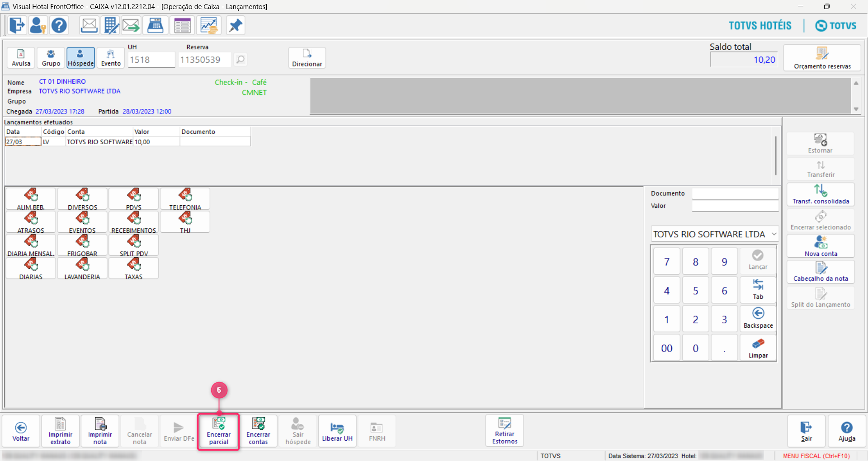Viewport: 868px width, 461px height.
Task: Click the Documento column header
Action: tap(215, 132)
